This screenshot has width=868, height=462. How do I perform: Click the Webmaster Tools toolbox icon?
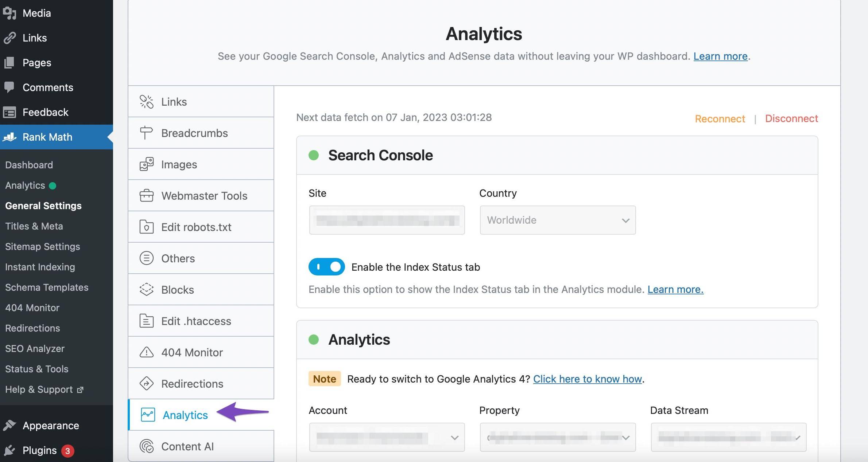click(x=146, y=196)
